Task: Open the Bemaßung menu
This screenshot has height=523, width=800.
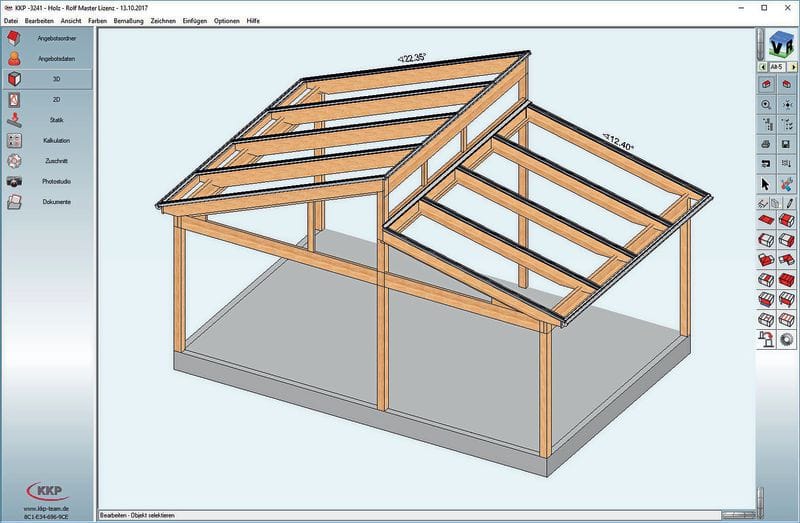Action: pyautogui.click(x=128, y=20)
